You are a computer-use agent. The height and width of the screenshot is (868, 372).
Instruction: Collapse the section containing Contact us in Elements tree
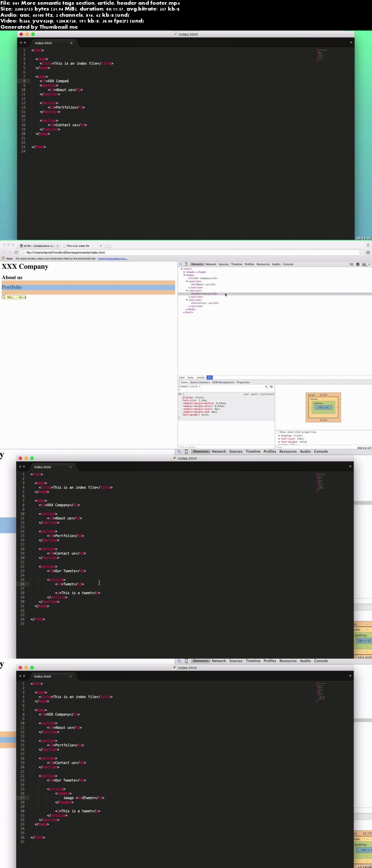click(187, 300)
